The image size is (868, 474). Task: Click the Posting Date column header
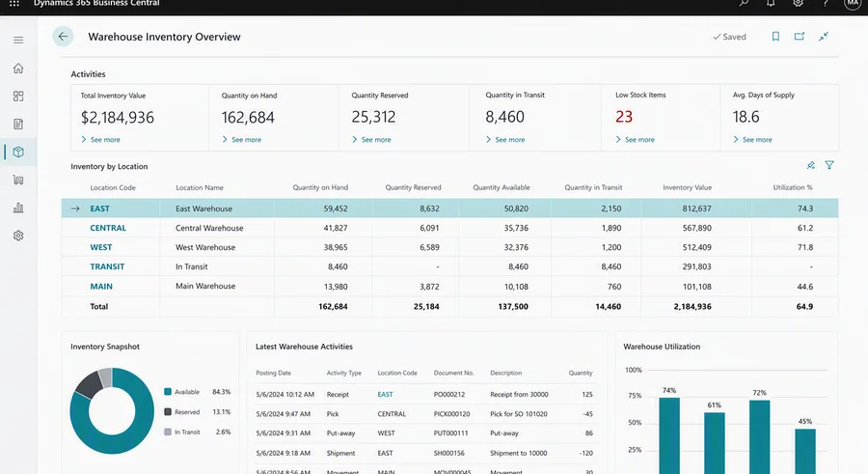(x=274, y=373)
